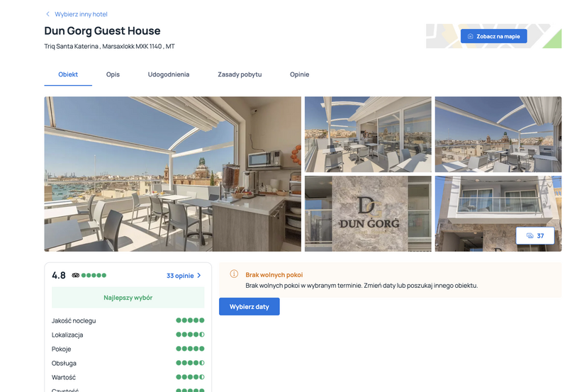Switch to the Opis tab
This screenshot has width=567, height=392.
(x=113, y=74)
